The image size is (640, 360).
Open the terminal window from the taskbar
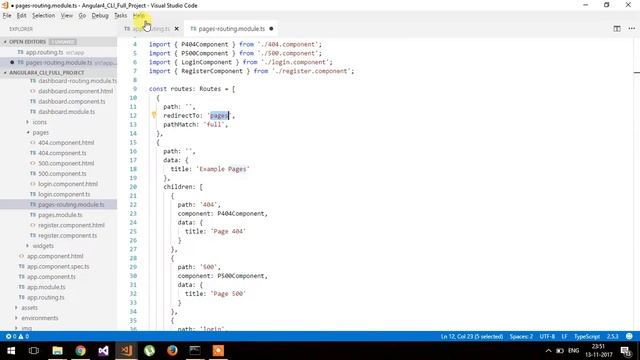(x=195, y=351)
